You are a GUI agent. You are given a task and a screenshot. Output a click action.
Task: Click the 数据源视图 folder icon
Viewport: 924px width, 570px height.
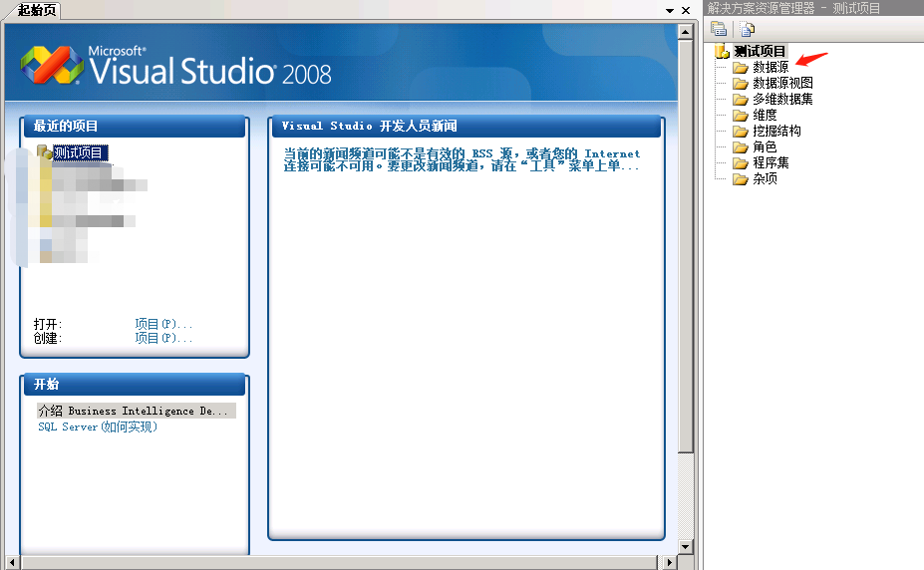pos(741,84)
